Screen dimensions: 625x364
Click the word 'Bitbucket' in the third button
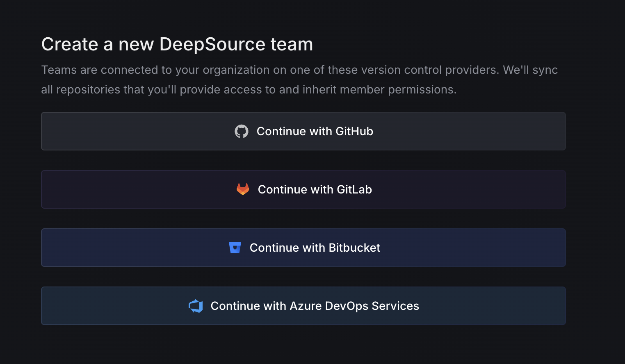click(x=354, y=248)
